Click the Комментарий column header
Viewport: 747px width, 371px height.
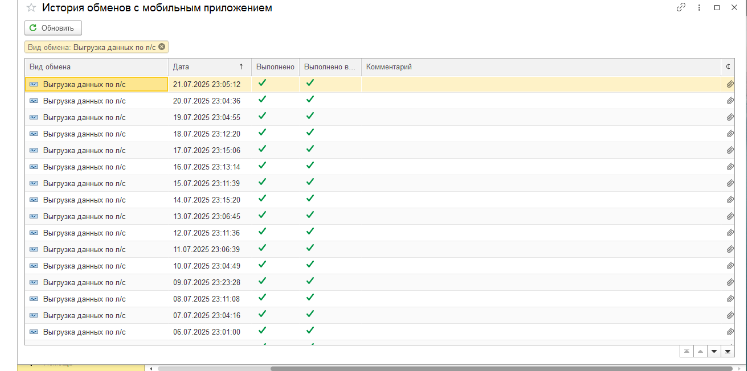tap(542, 67)
